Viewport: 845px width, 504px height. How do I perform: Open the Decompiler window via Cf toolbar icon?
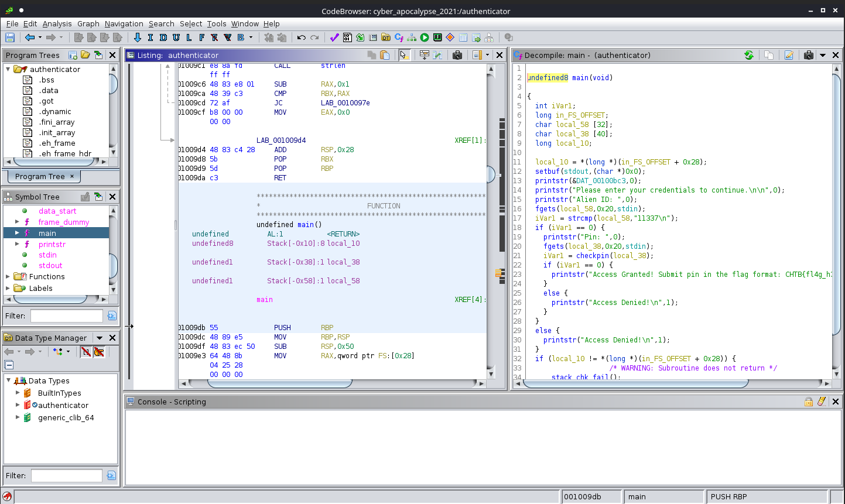399,37
